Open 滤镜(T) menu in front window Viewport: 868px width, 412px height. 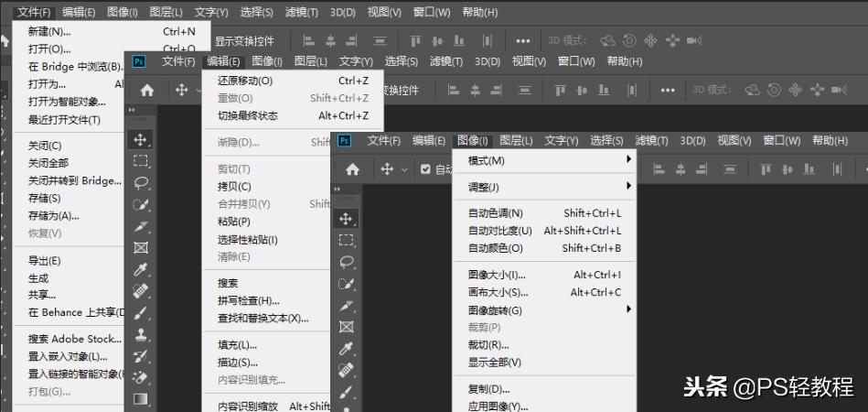click(651, 141)
